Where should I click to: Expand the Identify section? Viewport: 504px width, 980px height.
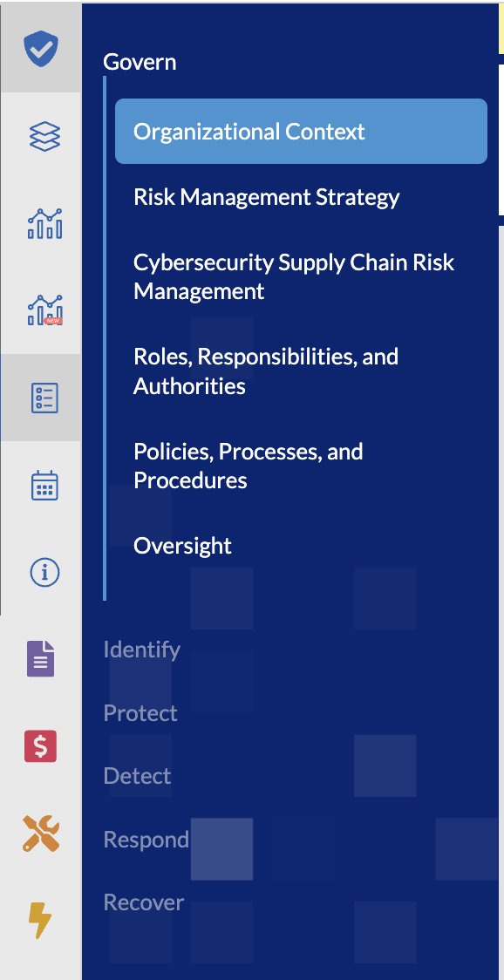click(142, 650)
